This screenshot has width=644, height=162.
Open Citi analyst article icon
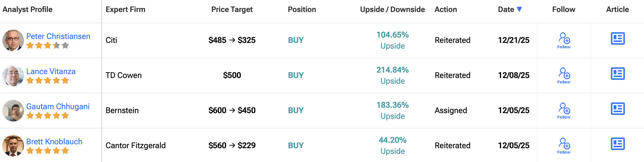coord(617,39)
